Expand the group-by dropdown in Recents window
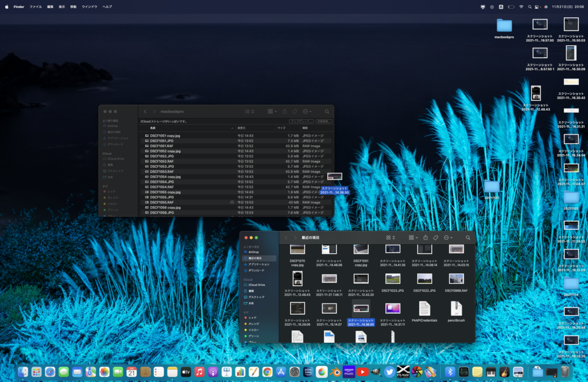Screen dimensions: 588x382 coord(413,237)
